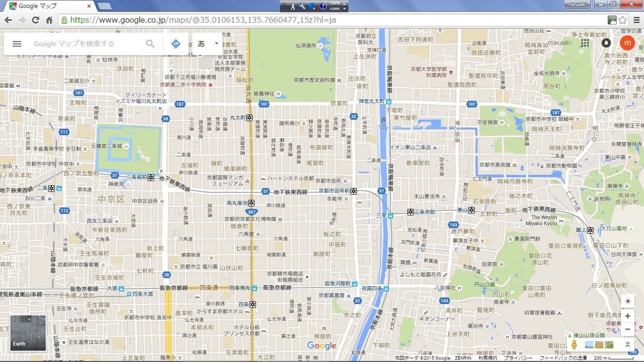Click the browser forward arrow

22,20
